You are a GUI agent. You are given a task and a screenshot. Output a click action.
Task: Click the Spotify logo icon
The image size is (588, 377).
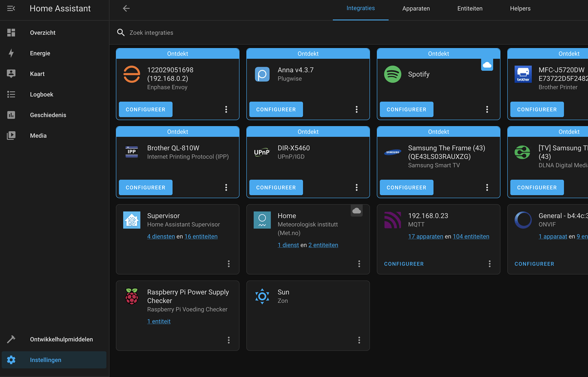pos(393,74)
